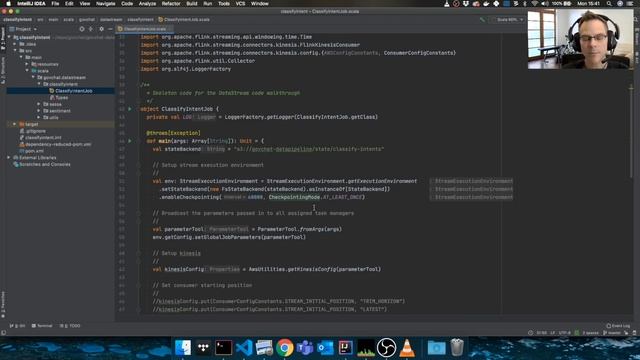This screenshot has width=640, height=360.
Task: Open IntelliJ IDEA from the Dock
Action: pyautogui.click(x=345, y=348)
